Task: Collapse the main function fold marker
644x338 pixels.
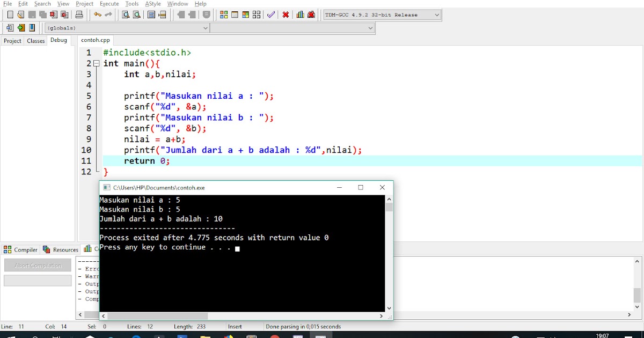Action: coord(96,63)
